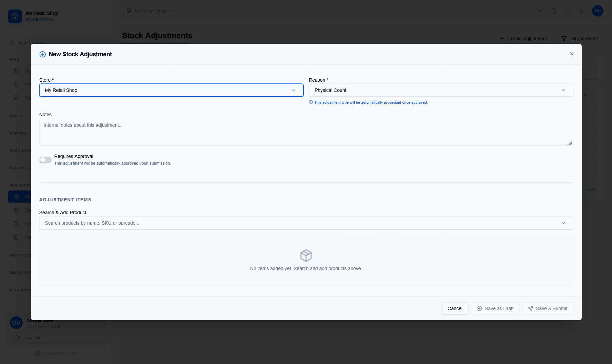
Task: Toggle the Requires Approval switch
Action: (x=45, y=160)
